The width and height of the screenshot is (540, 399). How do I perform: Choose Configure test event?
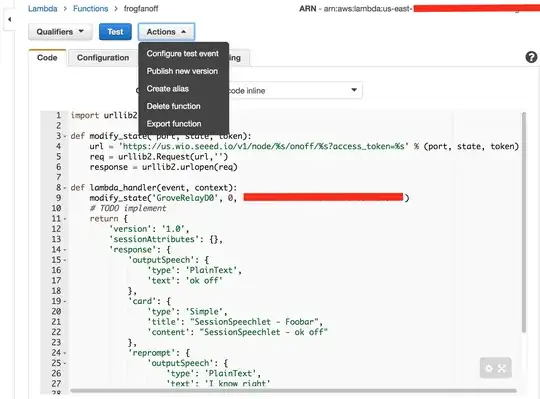pyautogui.click(x=183, y=53)
